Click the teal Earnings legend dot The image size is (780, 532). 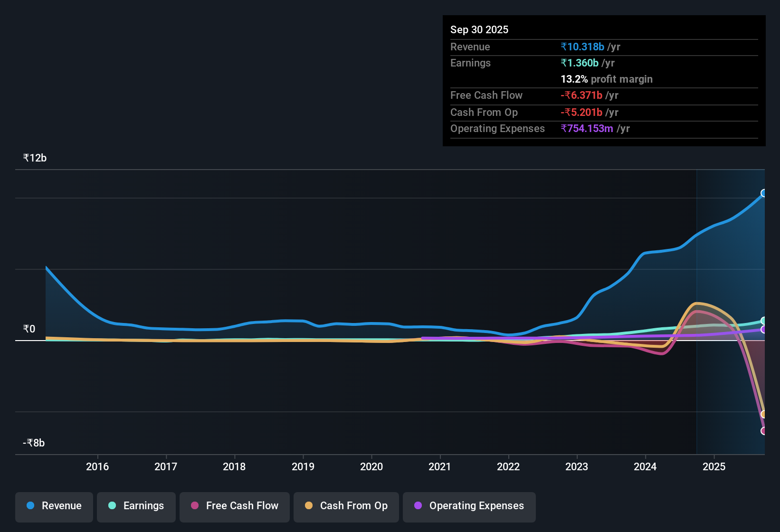(x=112, y=506)
